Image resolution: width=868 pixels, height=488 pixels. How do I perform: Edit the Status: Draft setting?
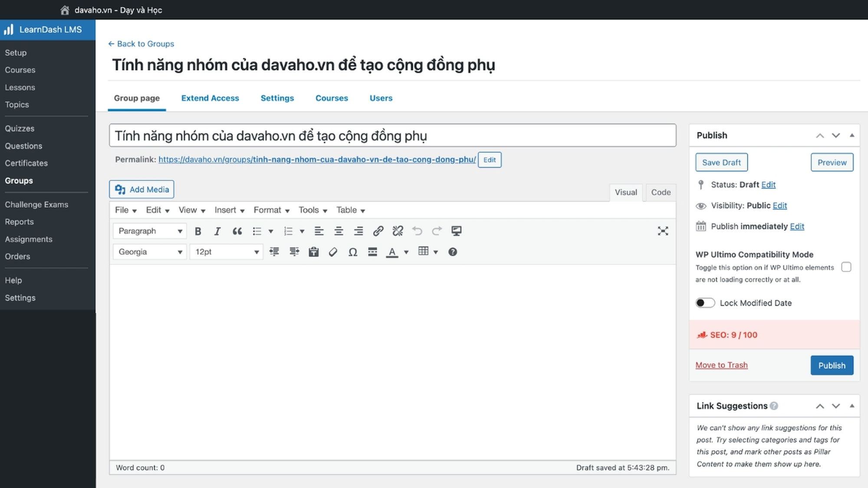768,185
